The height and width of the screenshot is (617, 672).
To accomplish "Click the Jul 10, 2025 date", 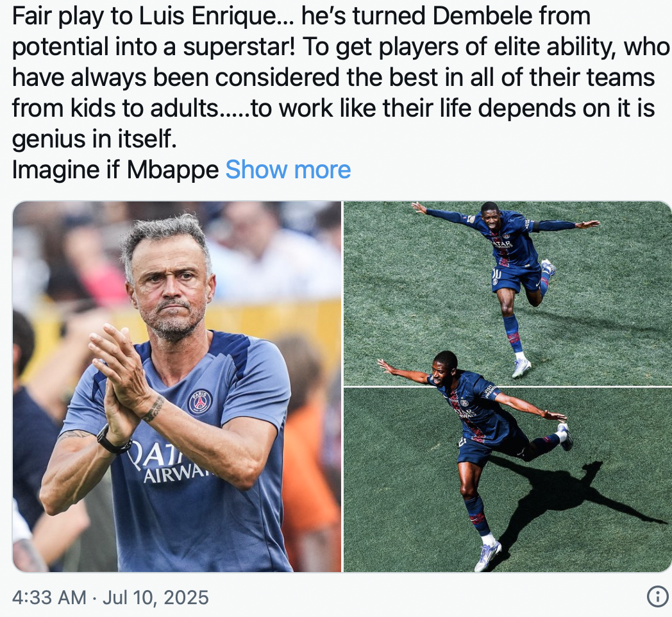I will 156,597.
